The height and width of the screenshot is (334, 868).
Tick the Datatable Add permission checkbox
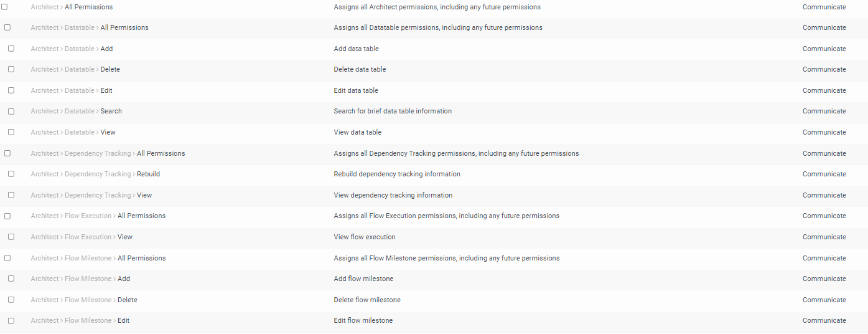pos(11,49)
